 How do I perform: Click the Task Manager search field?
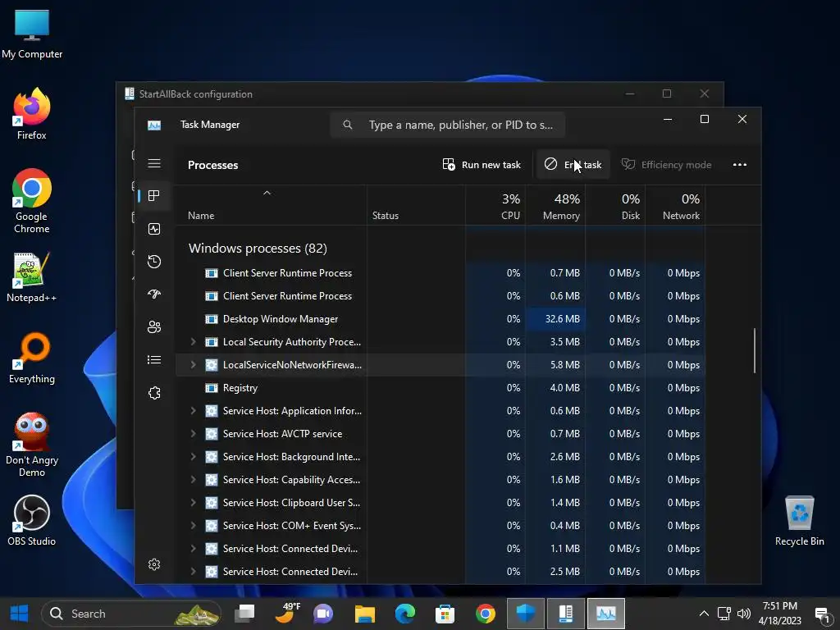[448, 125]
